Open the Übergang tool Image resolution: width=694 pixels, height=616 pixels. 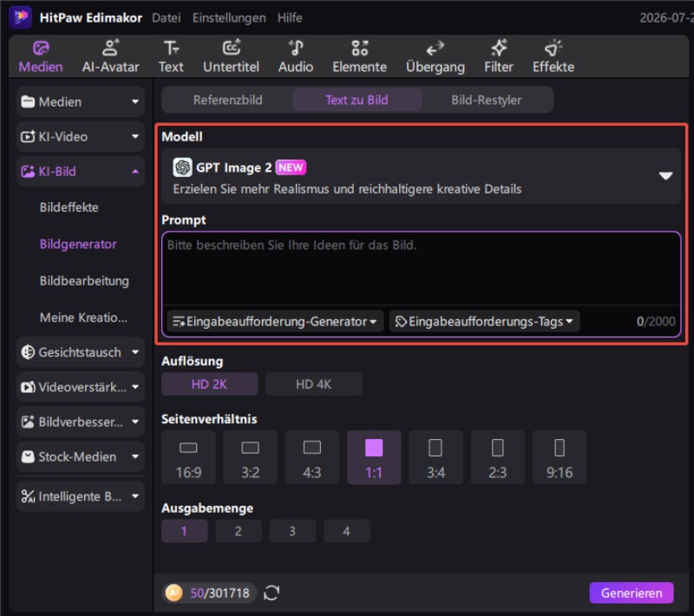point(435,56)
